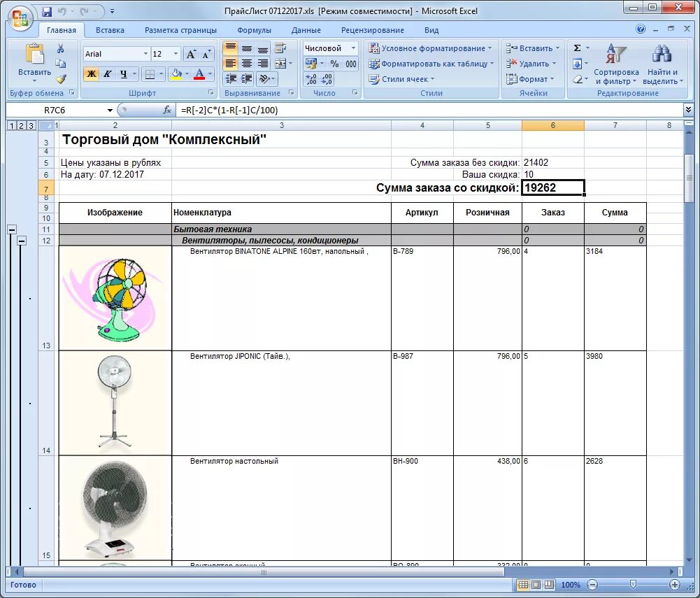700x598 pixels.
Task: Click decrease decimal places icon
Action: pyautogui.click(x=327, y=79)
